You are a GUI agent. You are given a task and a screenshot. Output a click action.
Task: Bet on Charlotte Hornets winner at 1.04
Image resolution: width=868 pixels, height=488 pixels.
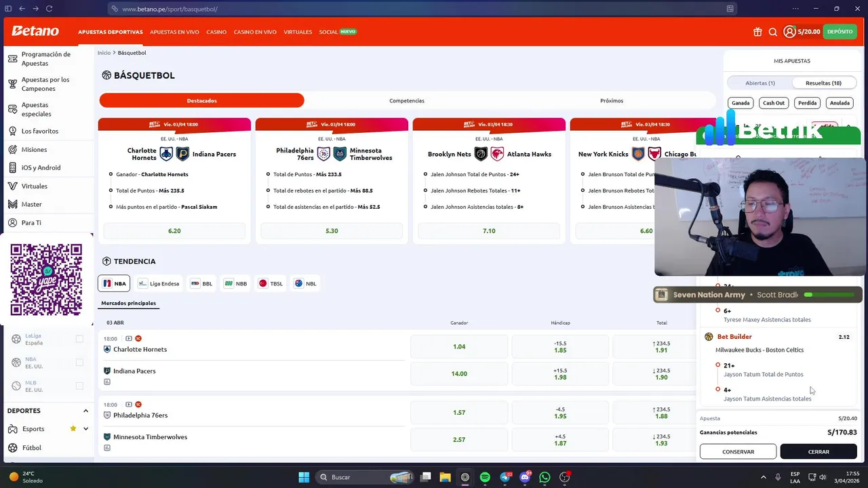[x=459, y=346]
